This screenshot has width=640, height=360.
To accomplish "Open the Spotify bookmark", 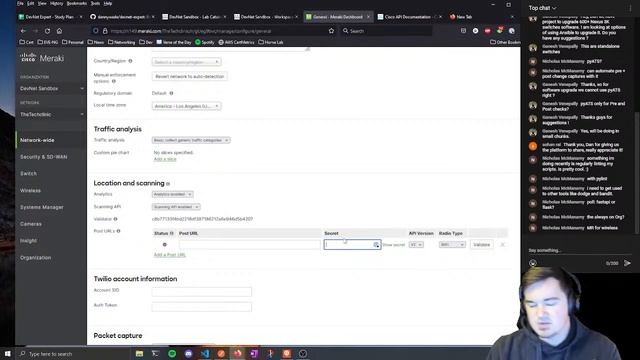I will pyautogui.click(x=204, y=42).
